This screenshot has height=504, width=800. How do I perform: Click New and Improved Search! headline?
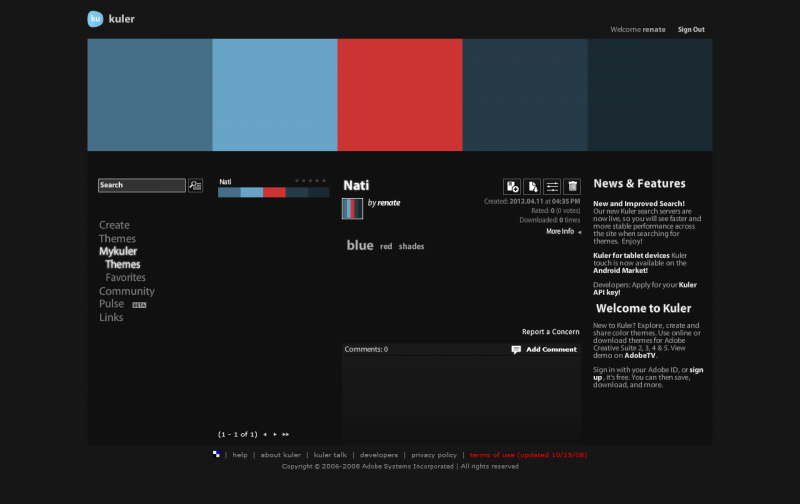[x=639, y=204]
